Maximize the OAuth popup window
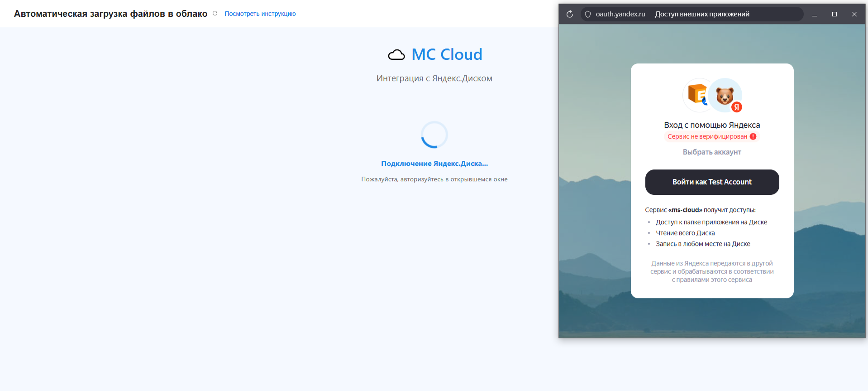The height and width of the screenshot is (391, 868). [835, 14]
